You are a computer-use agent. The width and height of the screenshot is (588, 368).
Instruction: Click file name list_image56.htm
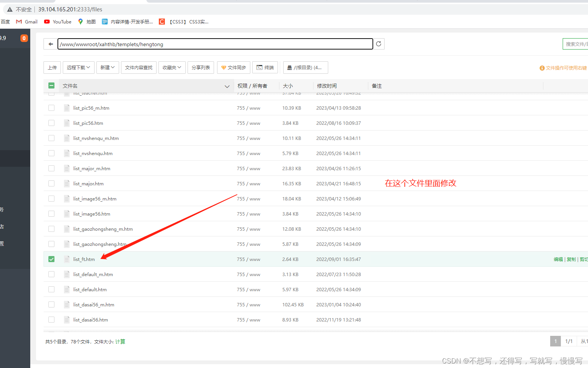point(92,214)
